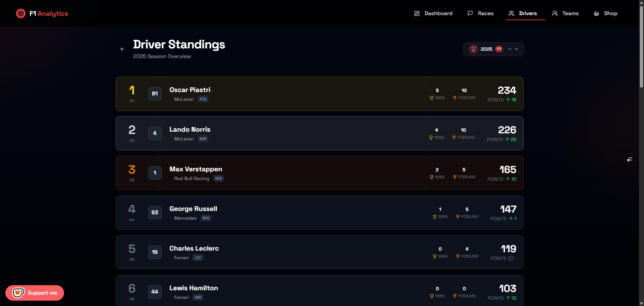Image resolution: width=644 pixels, height=306 pixels.
Task: Click the Shop cart icon
Action: [x=597, y=13]
